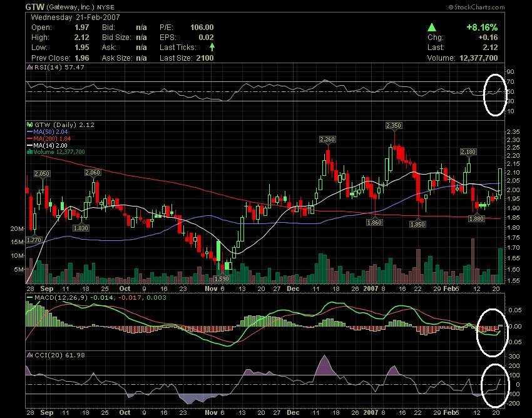Click the MACD histogram value 0.003
Screen dimensions: 532x418
[x=156, y=298]
